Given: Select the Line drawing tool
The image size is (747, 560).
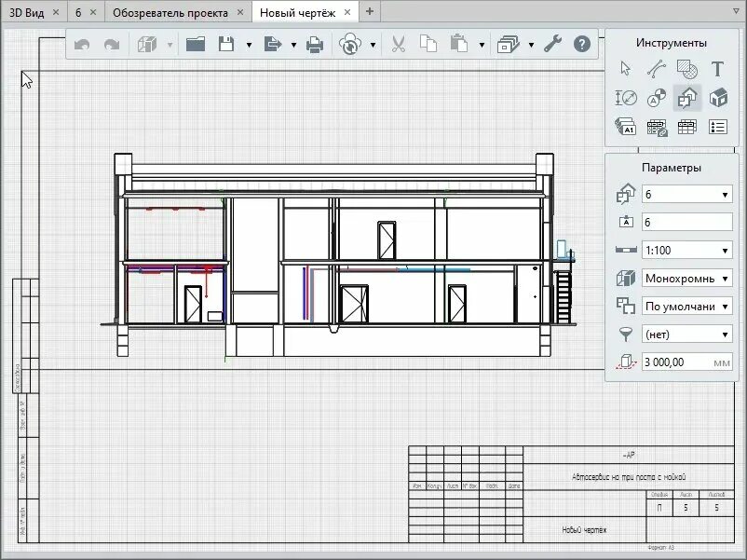Looking at the screenshot, I should click(x=656, y=69).
